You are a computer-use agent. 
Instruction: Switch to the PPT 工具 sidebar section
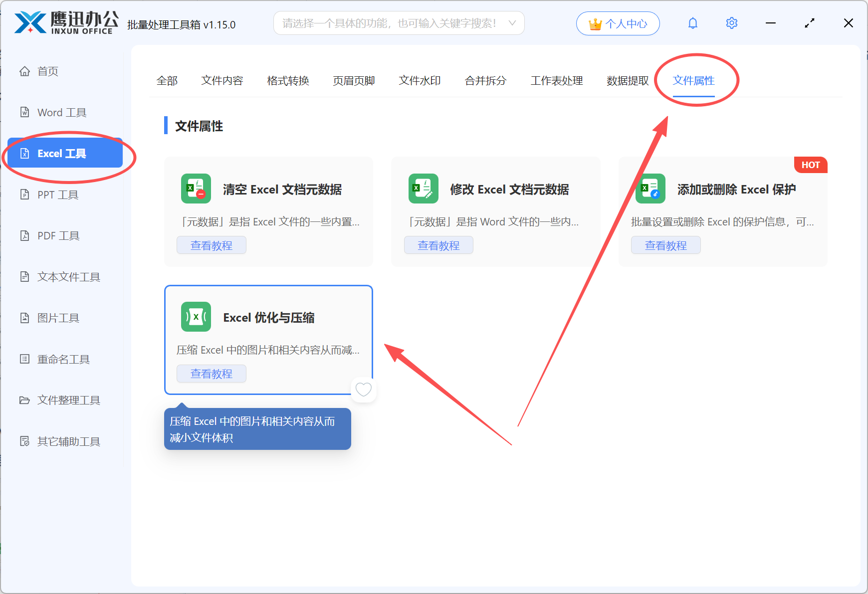57,195
